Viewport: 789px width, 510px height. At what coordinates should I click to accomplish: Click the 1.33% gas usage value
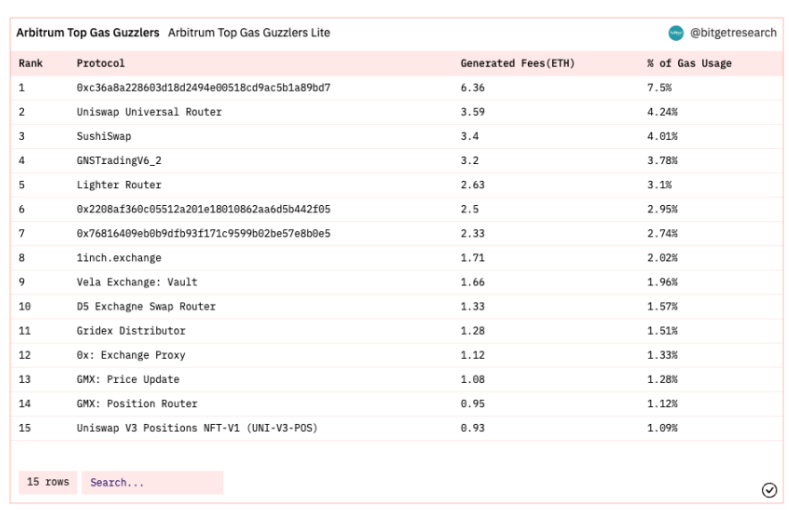pos(662,355)
